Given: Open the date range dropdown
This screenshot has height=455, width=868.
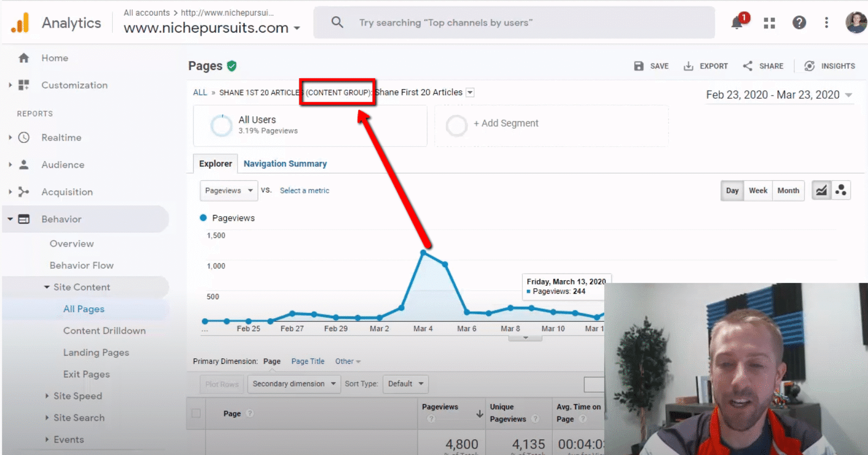Looking at the screenshot, I should point(780,95).
